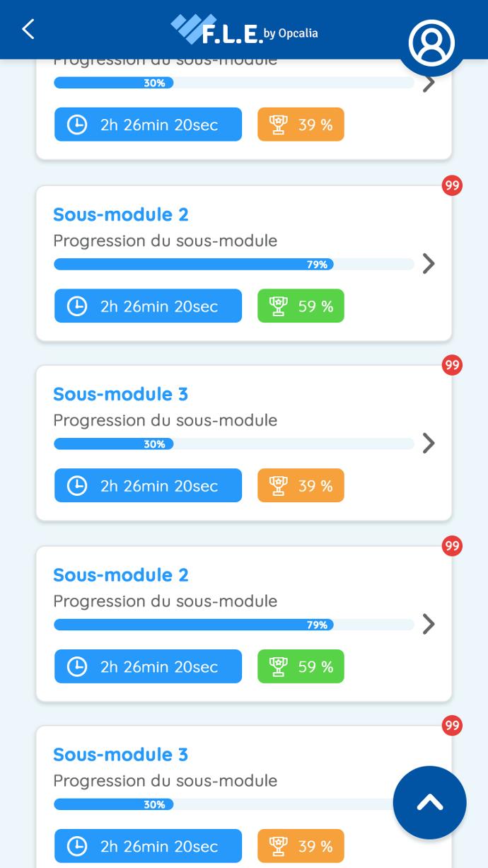Tap the clock icon in the first Sous-module 2 card
The image size is (488, 868).
coord(76,306)
